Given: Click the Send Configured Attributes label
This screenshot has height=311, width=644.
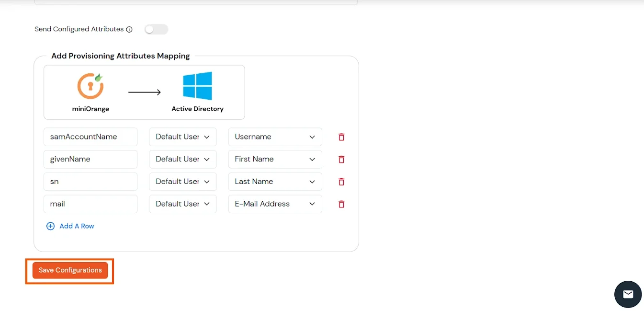Looking at the screenshot, I should point(79,29).
